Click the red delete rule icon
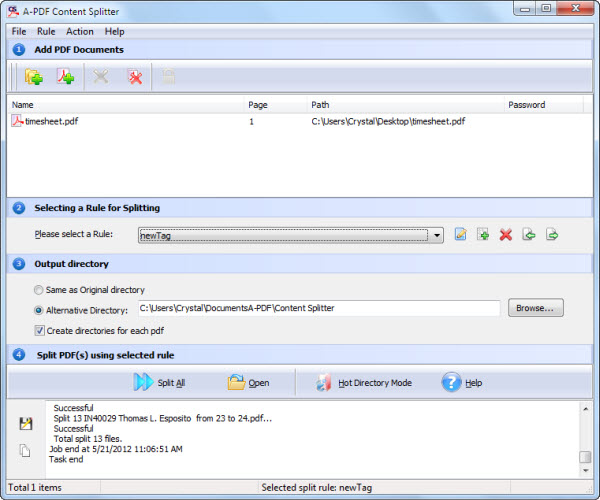The image size is (600, 500). (x=506, y=235)
